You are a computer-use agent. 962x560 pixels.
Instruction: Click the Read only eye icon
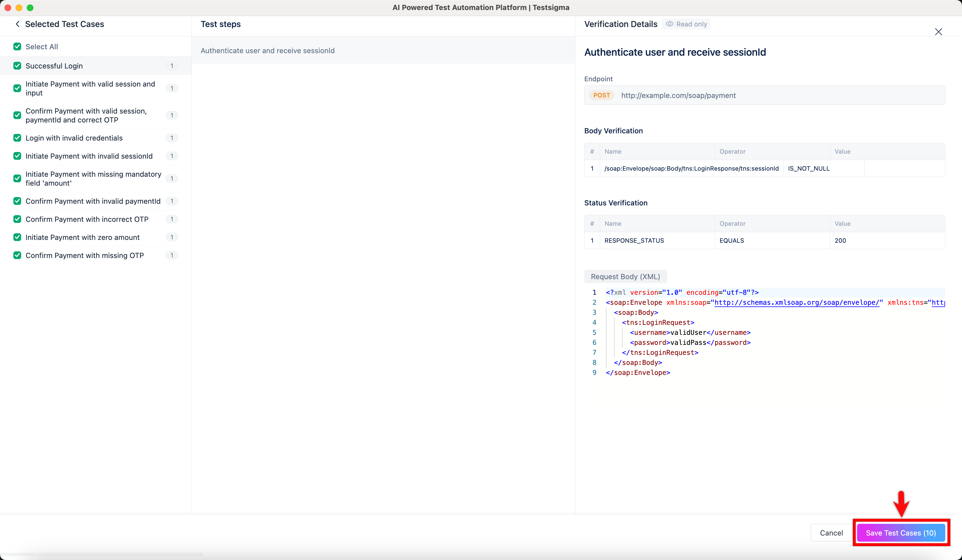[x=669, y=24]
